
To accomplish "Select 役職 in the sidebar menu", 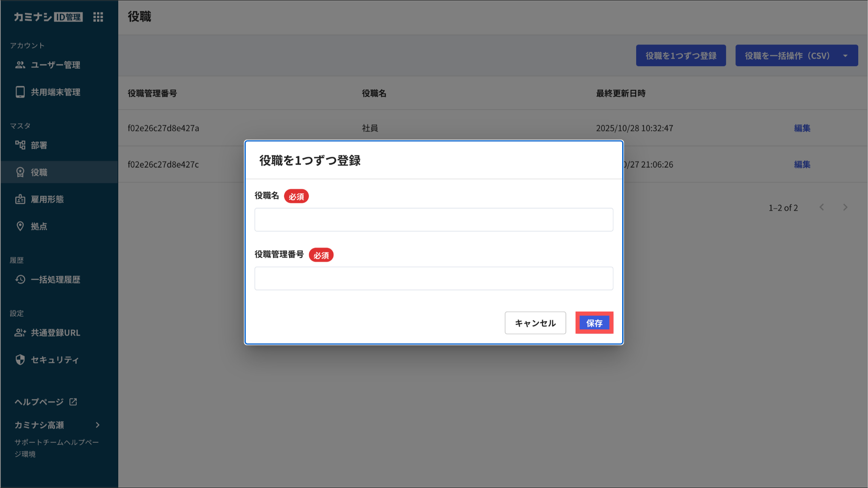I will [x=39, y=172].
